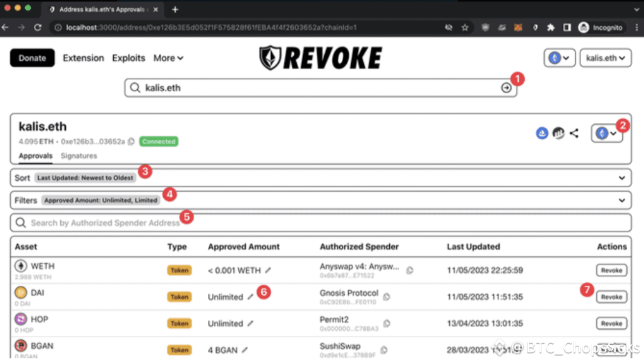This screenshot has height=362, width=644.
Task: Click the Donate button
Action: [x=32, y=58]
